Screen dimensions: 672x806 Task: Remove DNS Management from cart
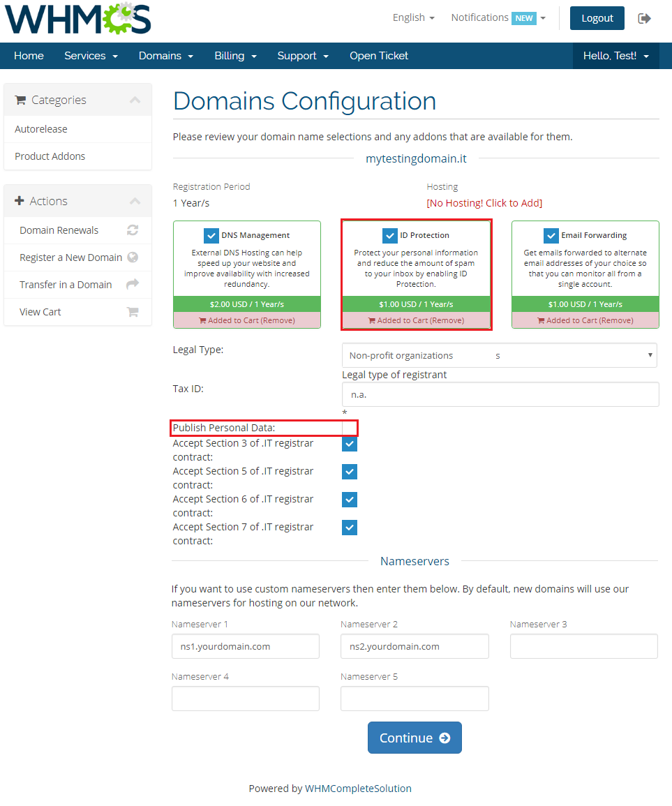click(x=247, y=320)
